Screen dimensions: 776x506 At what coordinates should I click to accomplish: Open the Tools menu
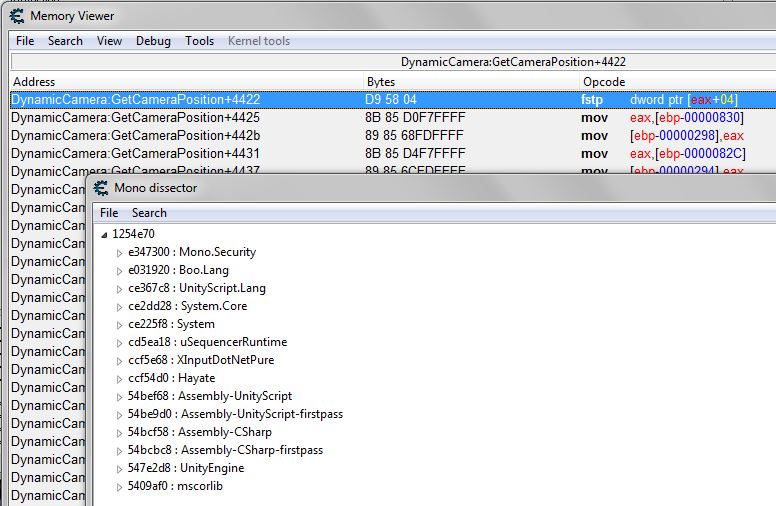pos(199,41)
